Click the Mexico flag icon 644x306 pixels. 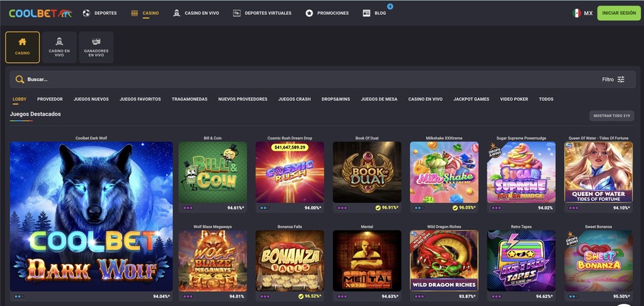[x=577, y=13]
